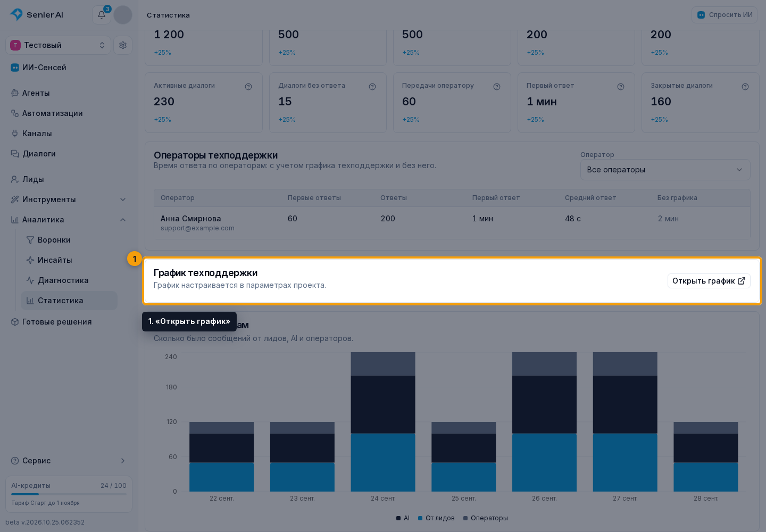Open Диагностика analytics page

69,280
